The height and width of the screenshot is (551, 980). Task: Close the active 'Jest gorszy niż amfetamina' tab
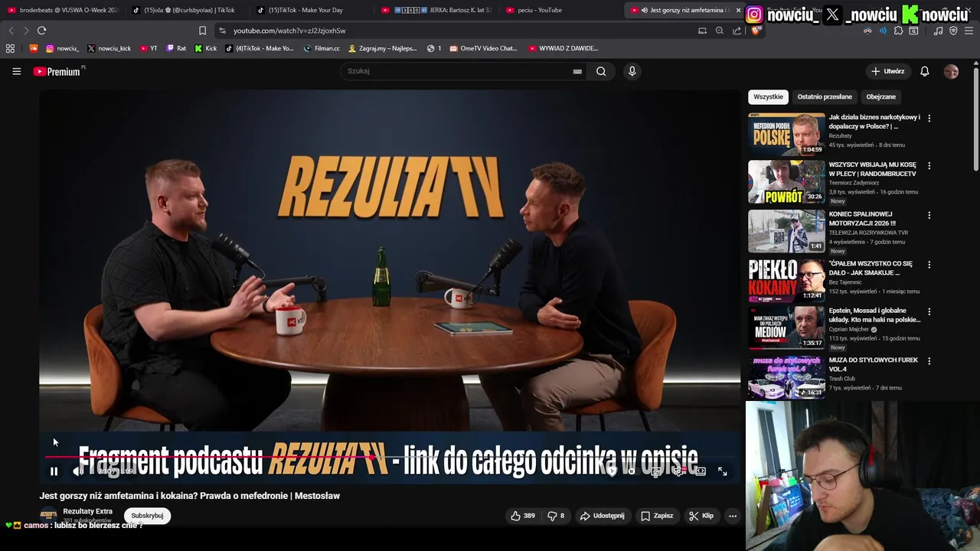coord(738,10)
